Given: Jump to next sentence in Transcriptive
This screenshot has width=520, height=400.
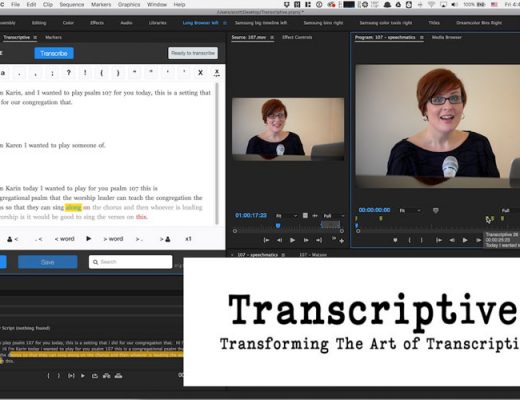Looking at the screenshot, I should (139, 239).
